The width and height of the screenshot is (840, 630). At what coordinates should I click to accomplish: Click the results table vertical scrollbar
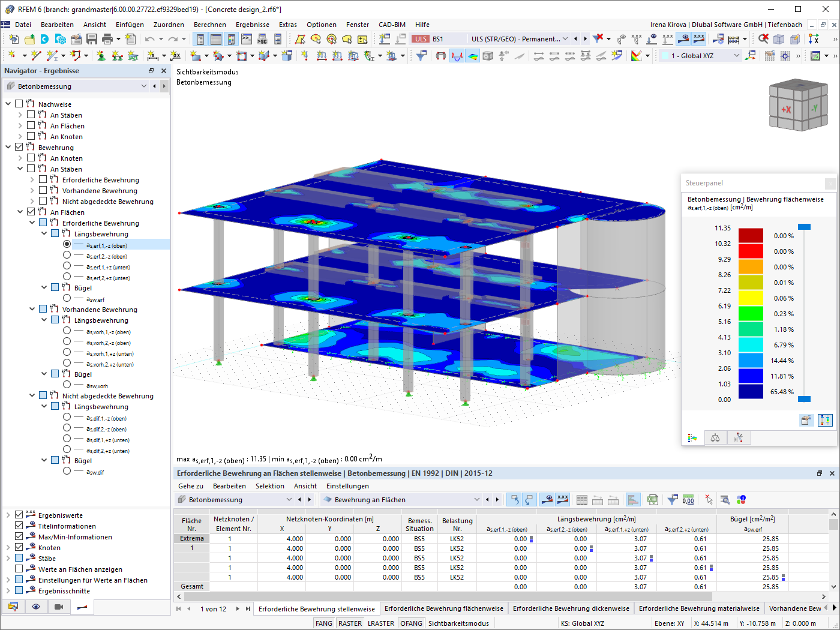[x=833, y=550]
